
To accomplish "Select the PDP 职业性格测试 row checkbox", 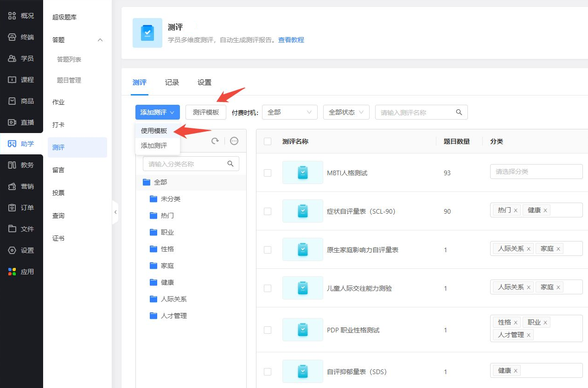I will click(x=268, y=330).
